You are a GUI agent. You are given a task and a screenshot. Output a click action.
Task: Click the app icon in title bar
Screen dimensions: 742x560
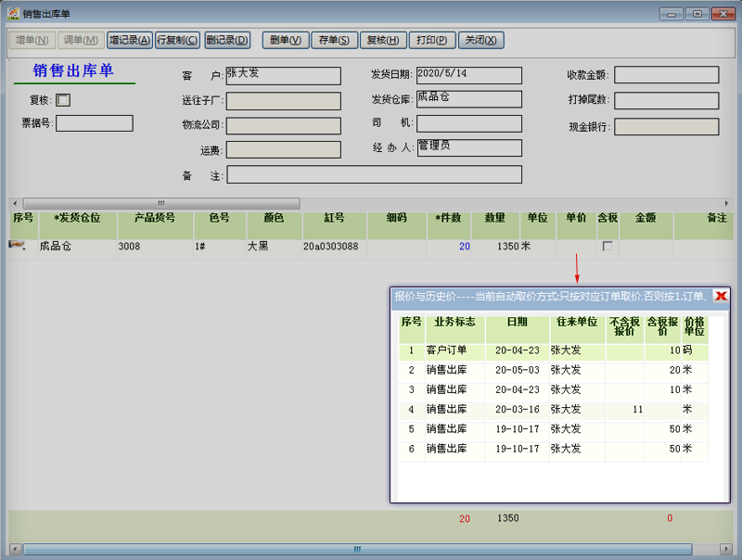(x=13, y=14)
